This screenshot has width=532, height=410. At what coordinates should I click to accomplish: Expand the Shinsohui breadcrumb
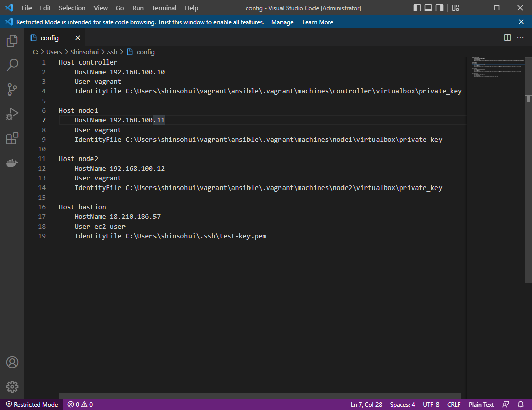[84, 52]
